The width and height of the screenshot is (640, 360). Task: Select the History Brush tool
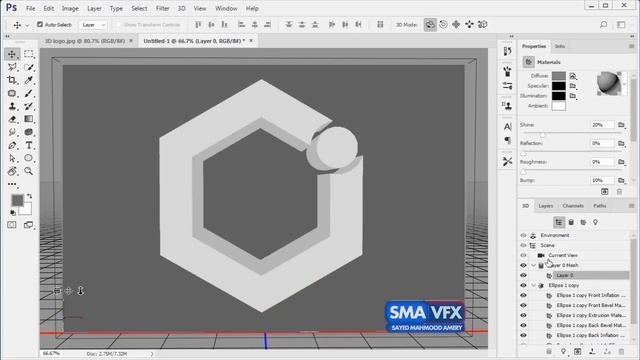tap(29, 106)
